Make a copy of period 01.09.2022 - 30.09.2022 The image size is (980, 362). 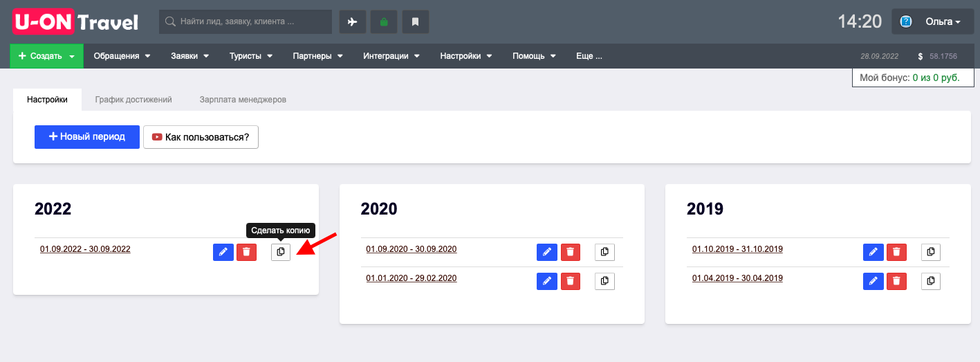(x=281, y=252)
